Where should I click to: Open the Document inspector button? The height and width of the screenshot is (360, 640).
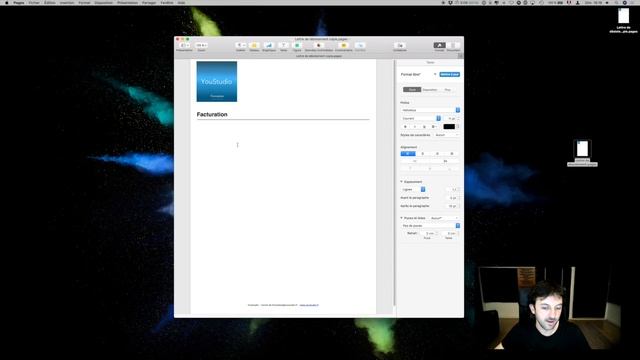click(453, 45)
